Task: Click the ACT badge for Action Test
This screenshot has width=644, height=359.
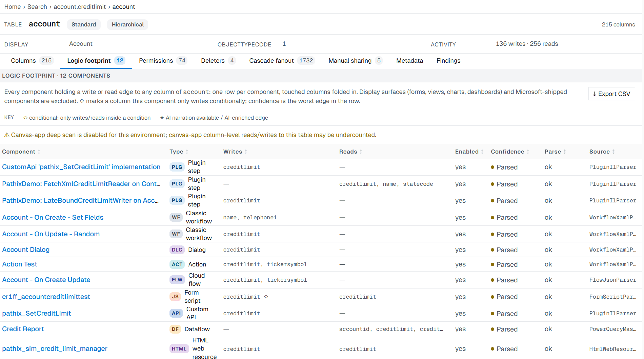Action: click(177, 264)
